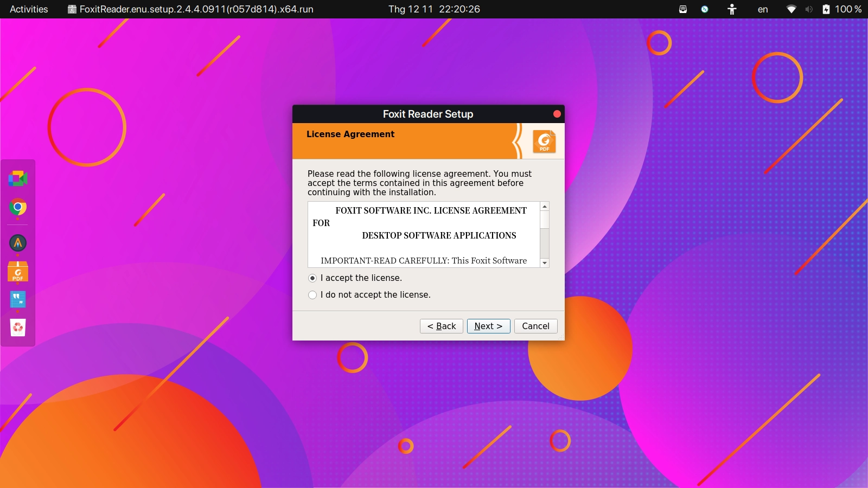Click Foxit PDF installer dock icon

[x=18, y=272]
